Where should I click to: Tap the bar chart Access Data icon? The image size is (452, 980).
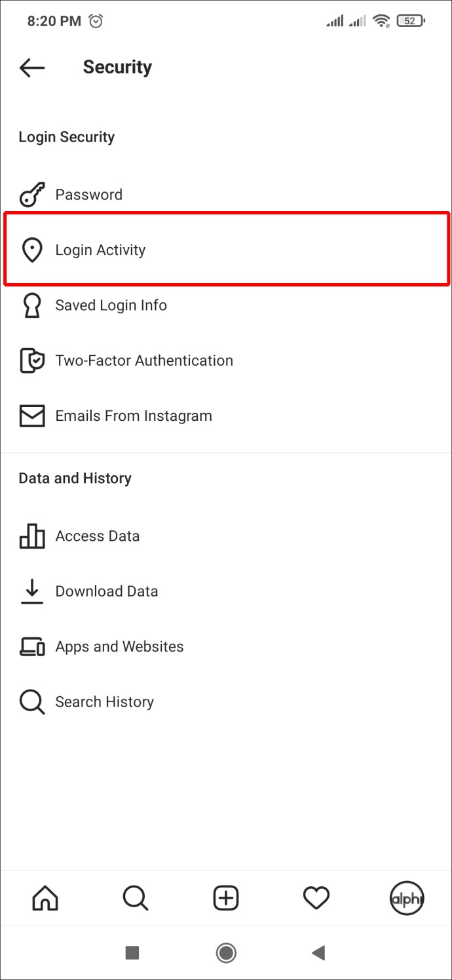tap(32, 536)
